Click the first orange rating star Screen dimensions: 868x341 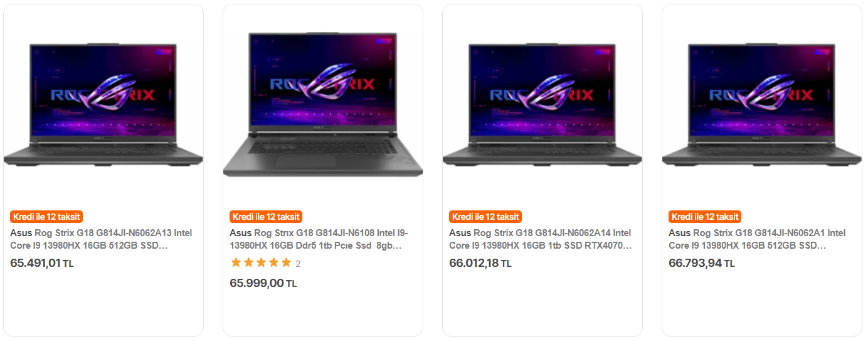236,263
